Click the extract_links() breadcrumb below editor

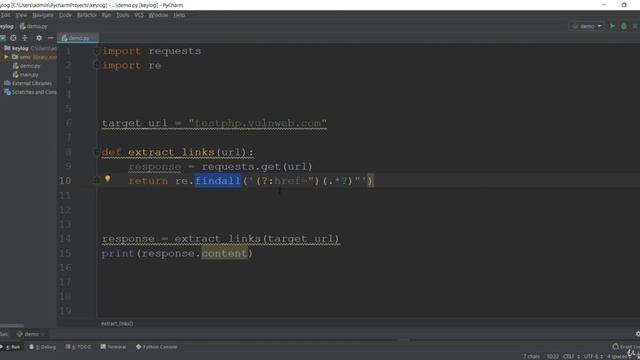[x=117, y=324]
